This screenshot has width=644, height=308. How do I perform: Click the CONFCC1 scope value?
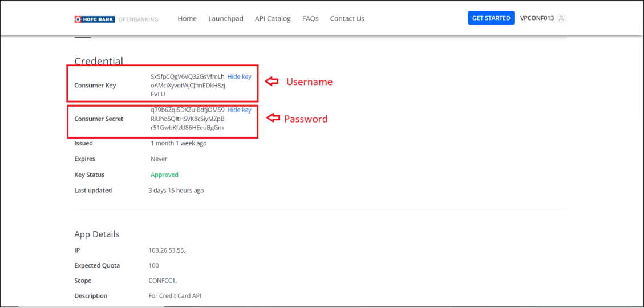coord(163,281)
